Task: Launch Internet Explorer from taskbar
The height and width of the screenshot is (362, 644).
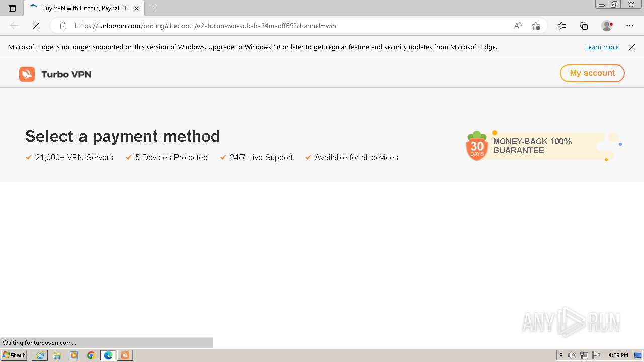Action: (40, 355)
